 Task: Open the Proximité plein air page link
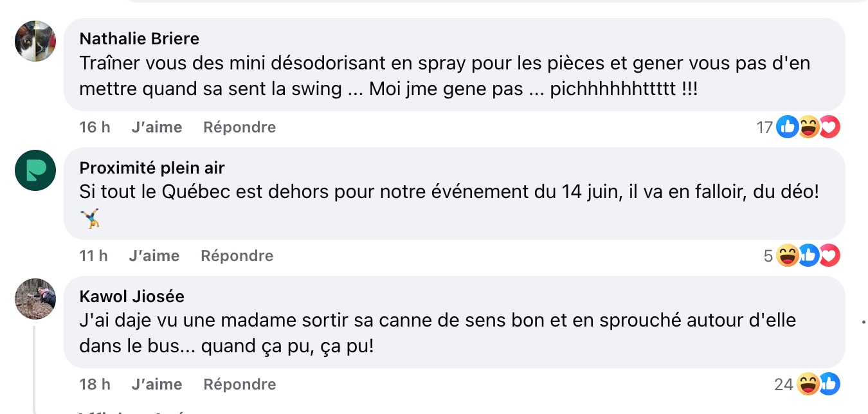pos(152,168)
